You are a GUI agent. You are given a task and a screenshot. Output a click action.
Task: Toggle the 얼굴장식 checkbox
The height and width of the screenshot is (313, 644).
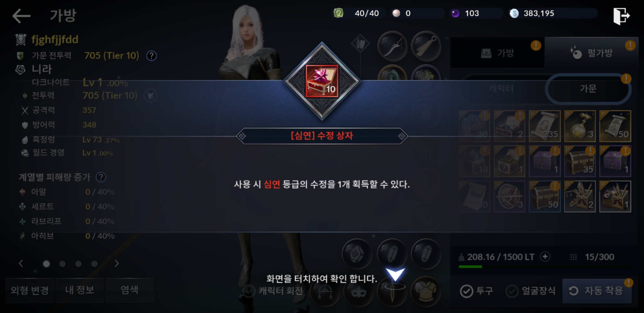[x=512, y=291]
